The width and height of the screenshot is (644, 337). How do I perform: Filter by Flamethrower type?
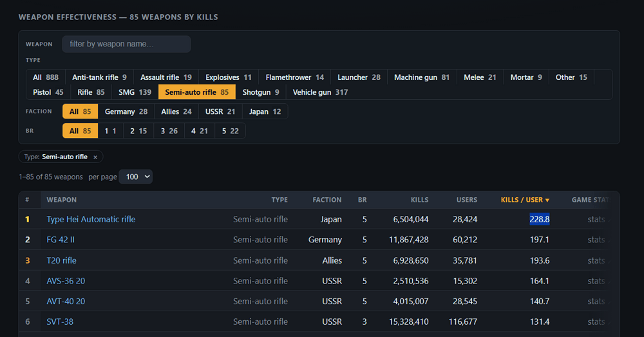[x=294, y=77]
